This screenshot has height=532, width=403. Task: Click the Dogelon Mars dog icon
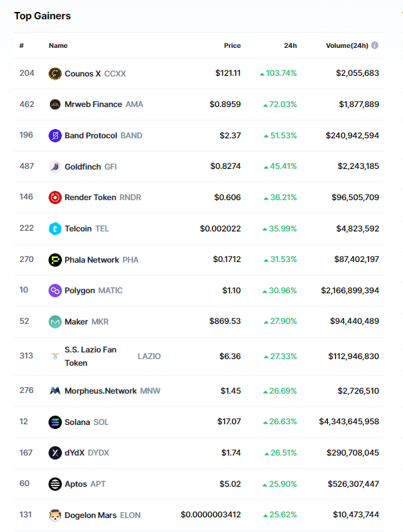point(55,515)
